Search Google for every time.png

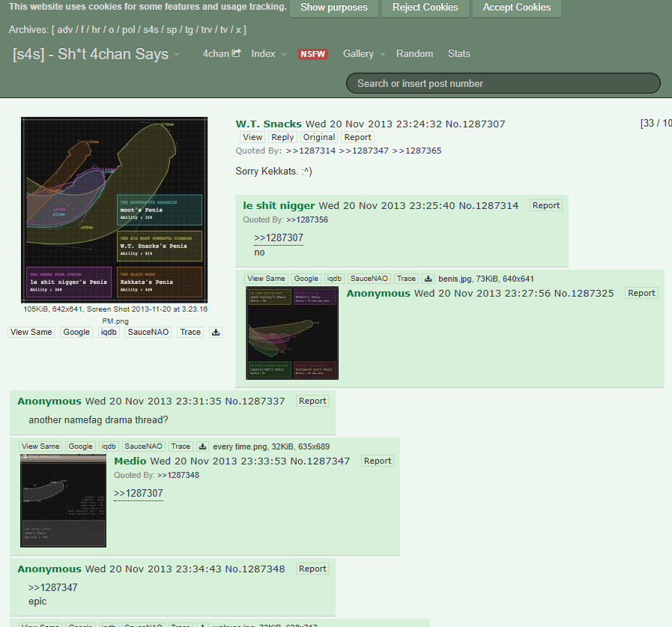pos(81,446)
